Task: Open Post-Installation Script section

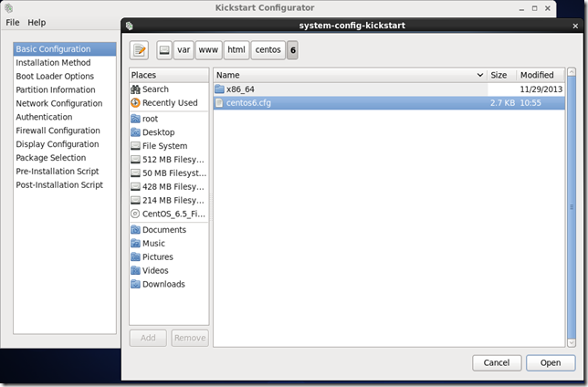Action: click(x=65, y=185)
